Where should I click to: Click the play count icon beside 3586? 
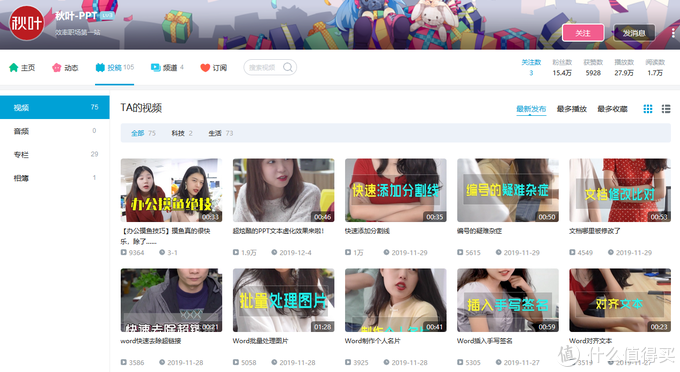coord(124,362)
